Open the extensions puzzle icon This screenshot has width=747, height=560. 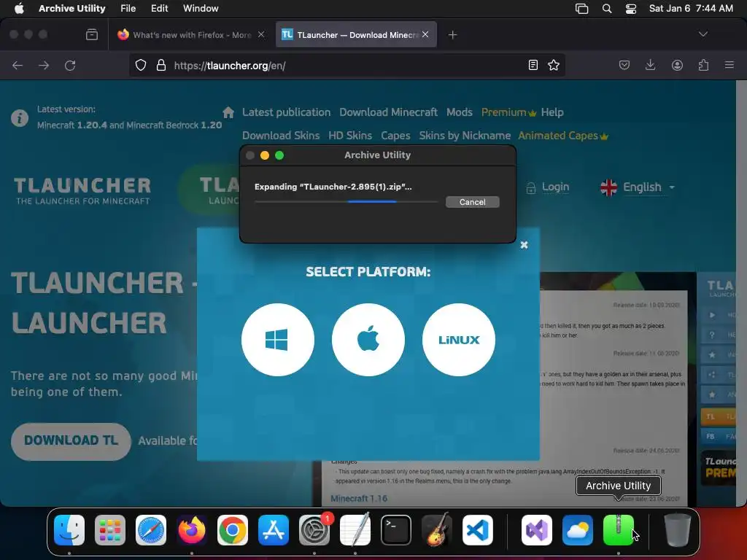703,65
